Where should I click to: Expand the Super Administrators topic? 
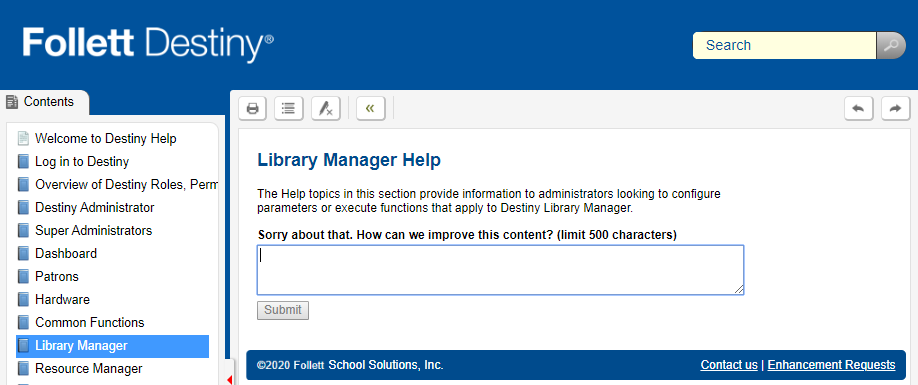tap(94, 231)
